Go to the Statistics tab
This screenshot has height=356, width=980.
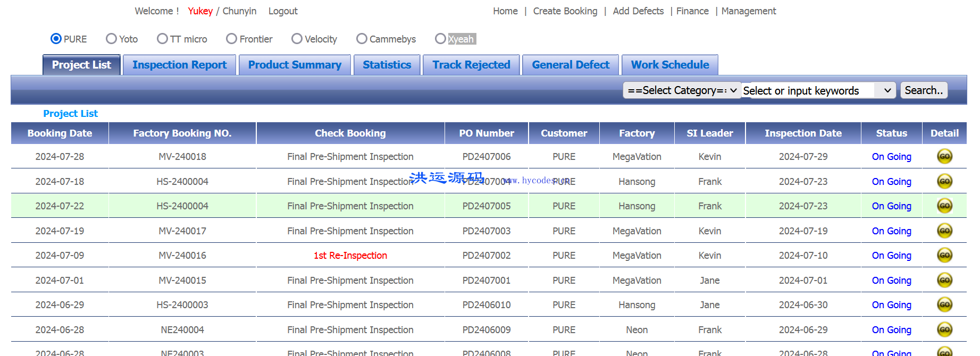coord(387,65)
